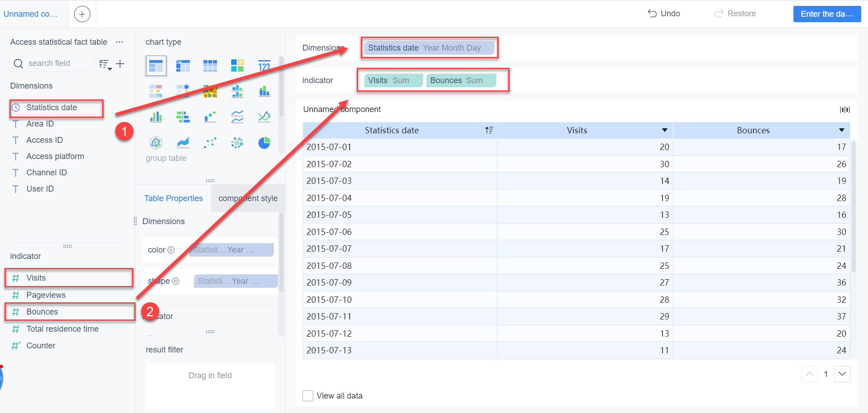This screenshot has height=413, width=868.
Task: Select the pie chart type
Action: point(264,143)
